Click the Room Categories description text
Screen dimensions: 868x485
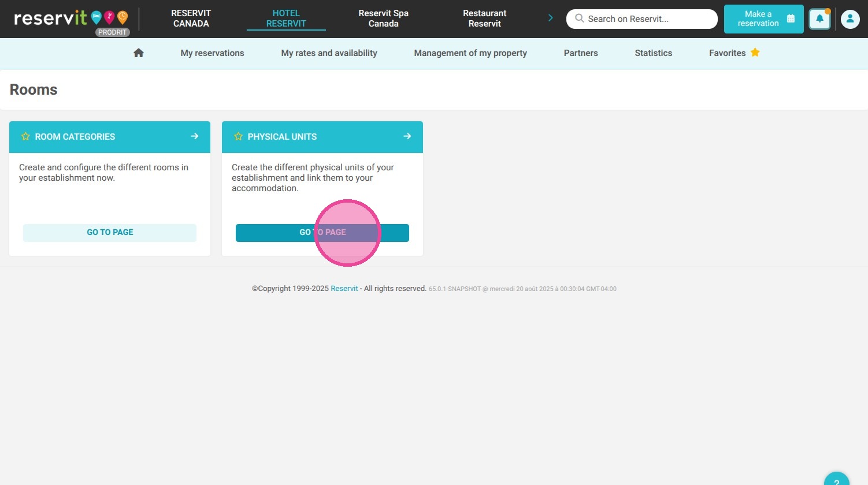pyautogui.click(x=104, y=173)
